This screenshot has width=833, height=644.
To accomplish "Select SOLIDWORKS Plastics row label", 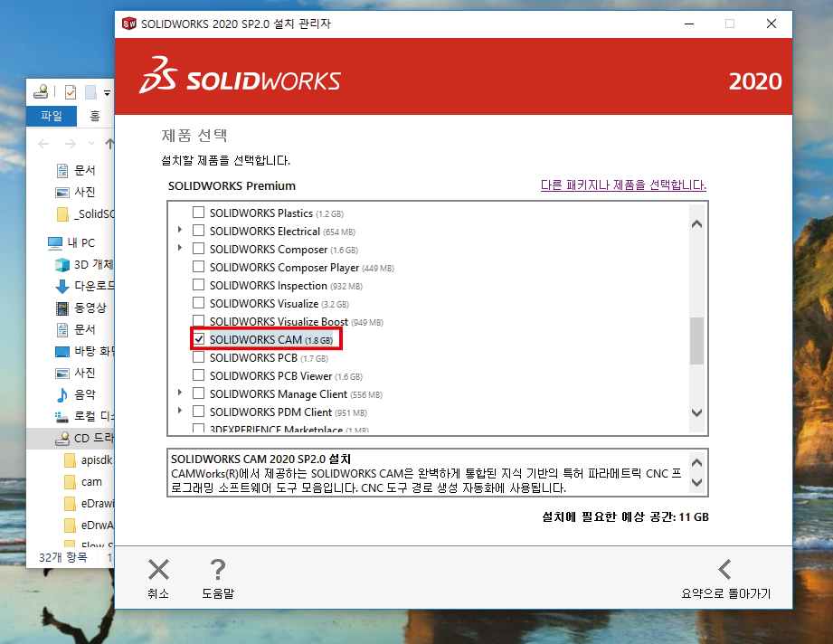I will coord(276,213).
